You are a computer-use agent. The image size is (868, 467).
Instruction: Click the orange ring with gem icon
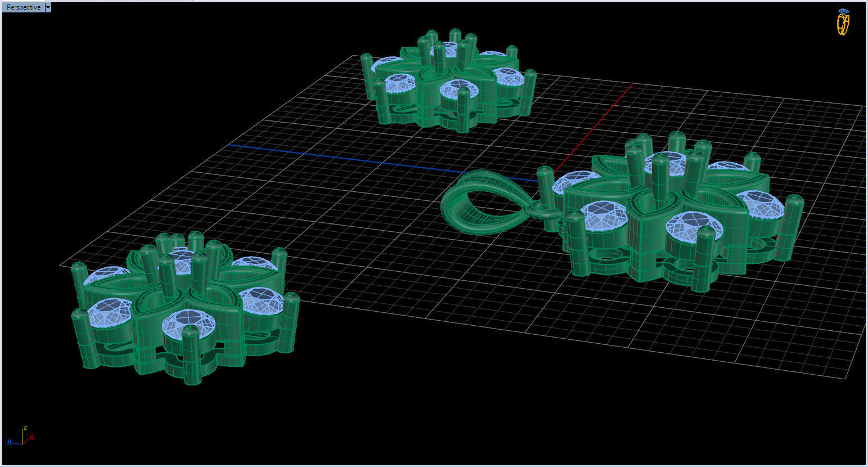[x=843, y=23]
